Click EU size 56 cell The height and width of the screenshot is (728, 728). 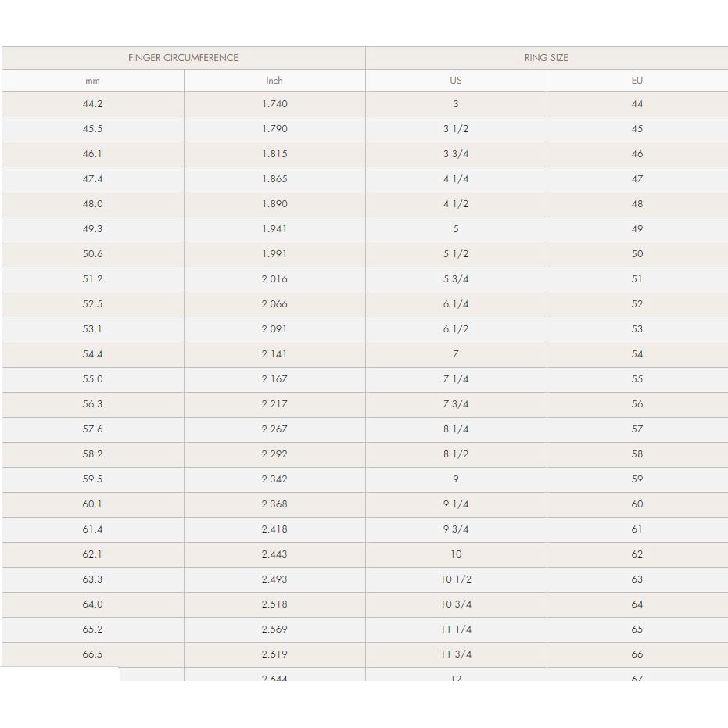637,405
